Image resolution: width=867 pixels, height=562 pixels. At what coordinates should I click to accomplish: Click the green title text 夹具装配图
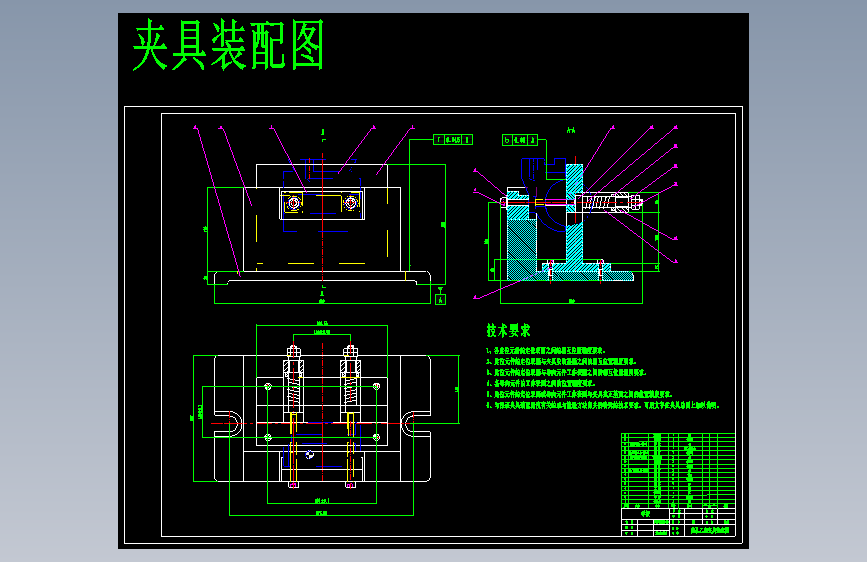pos(228,45)
